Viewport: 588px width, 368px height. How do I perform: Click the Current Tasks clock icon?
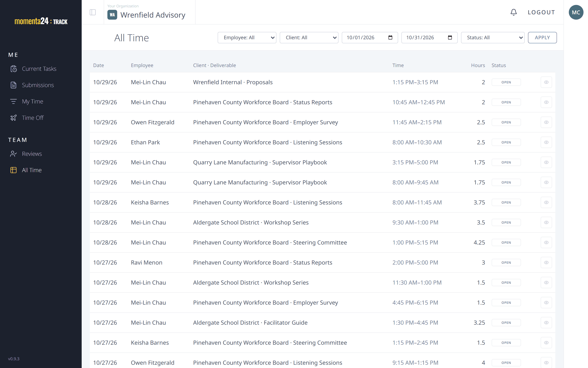coord(14,69)
